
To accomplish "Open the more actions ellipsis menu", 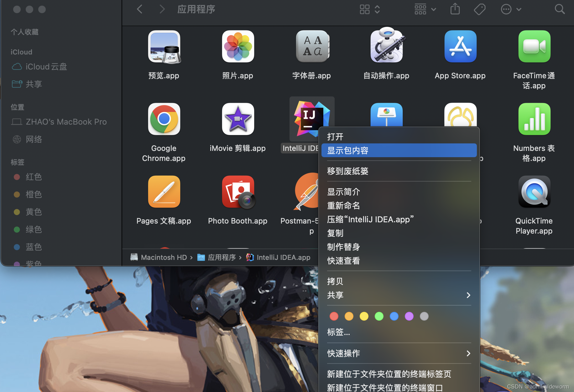I will (x=511, y=9).
